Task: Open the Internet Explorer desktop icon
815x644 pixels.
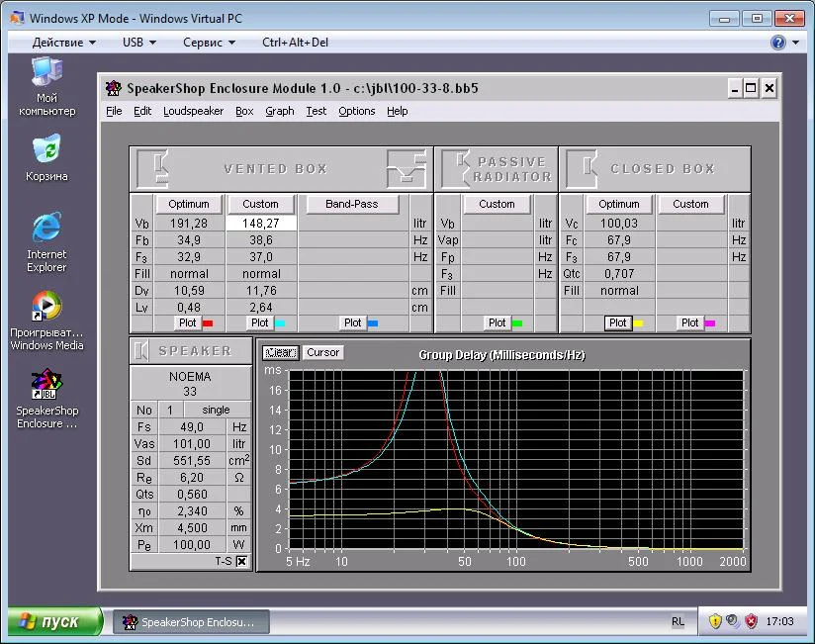Action: (x=46, y=230)
